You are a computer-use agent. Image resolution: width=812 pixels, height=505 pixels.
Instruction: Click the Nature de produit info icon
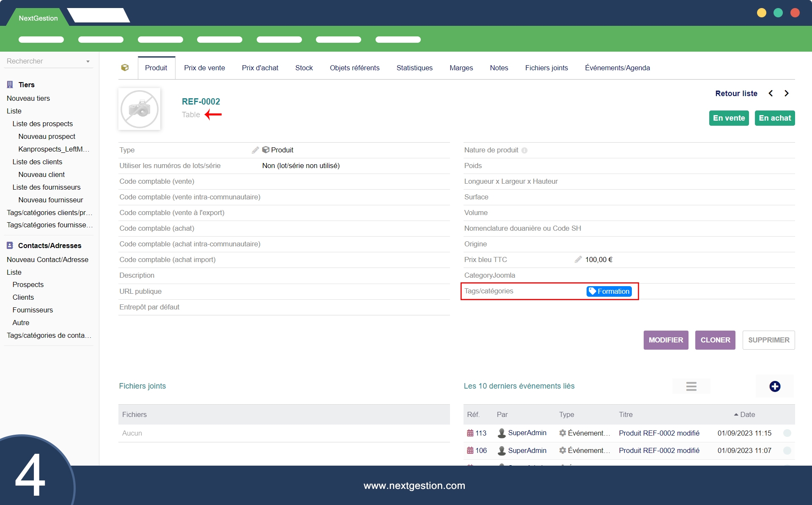coord(524,150)
